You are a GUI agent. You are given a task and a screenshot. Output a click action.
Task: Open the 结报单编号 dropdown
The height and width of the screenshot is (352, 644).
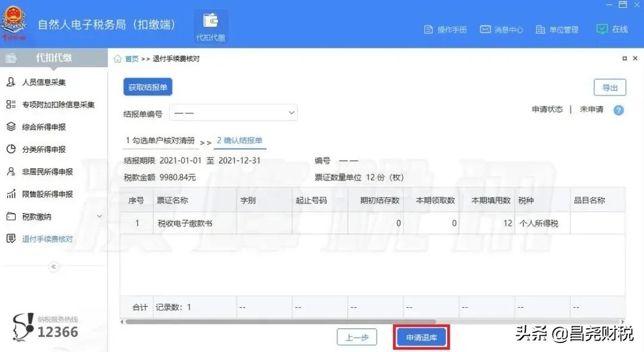coord(233,112)
